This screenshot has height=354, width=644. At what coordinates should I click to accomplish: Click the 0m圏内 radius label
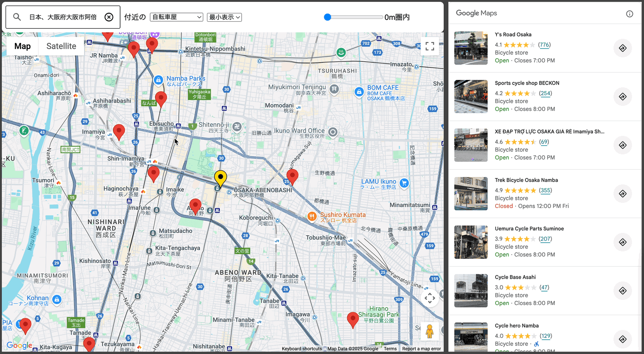(x=397, y=17)
